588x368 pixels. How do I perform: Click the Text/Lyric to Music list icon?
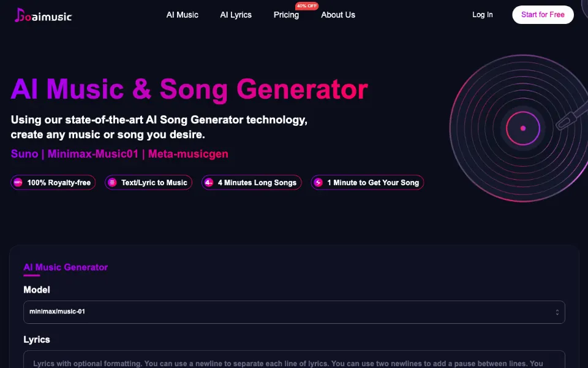tap(112, 183)
